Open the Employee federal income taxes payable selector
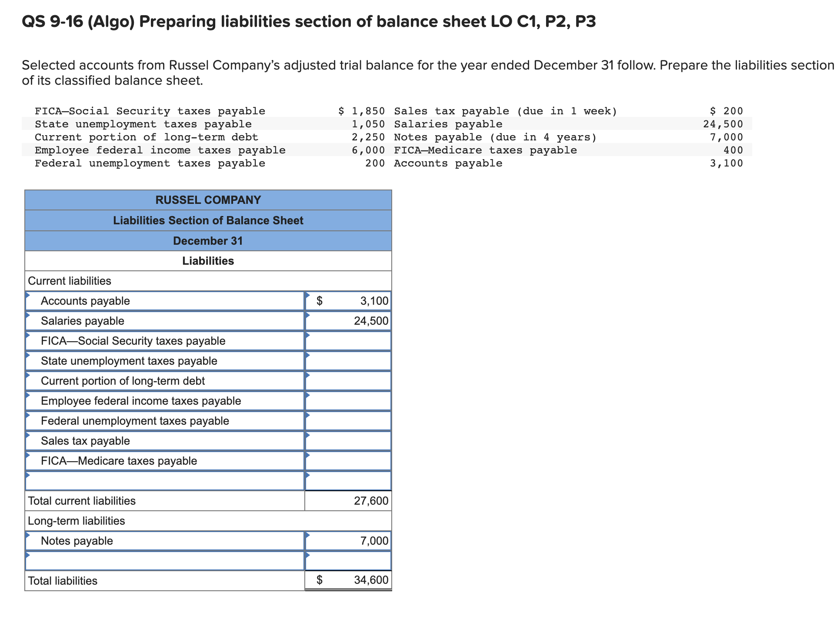This screenshot has height=619, width=840. [165, 401]
